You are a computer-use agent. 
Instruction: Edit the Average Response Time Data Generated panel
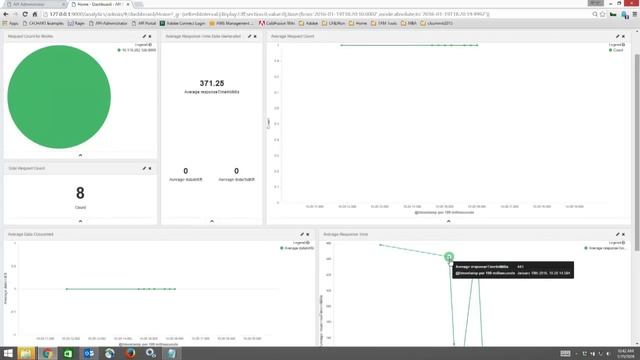coord(249,36)
